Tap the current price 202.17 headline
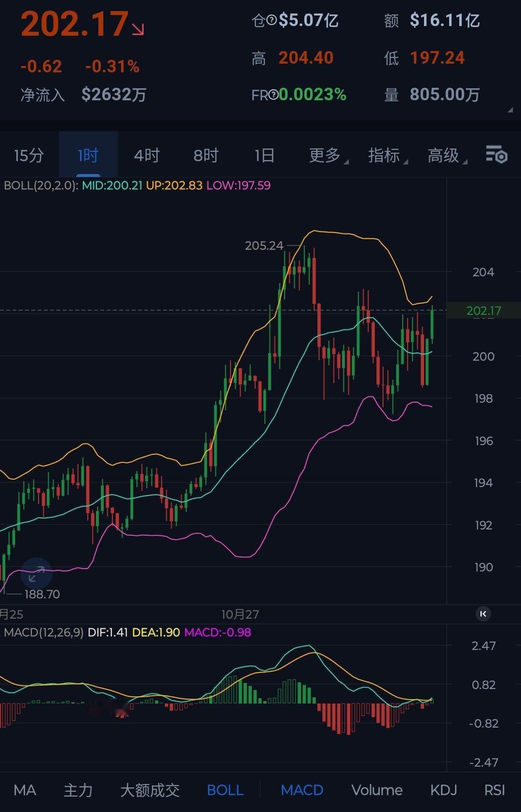This screenshot has width=521, height=812. coord(75,24)
